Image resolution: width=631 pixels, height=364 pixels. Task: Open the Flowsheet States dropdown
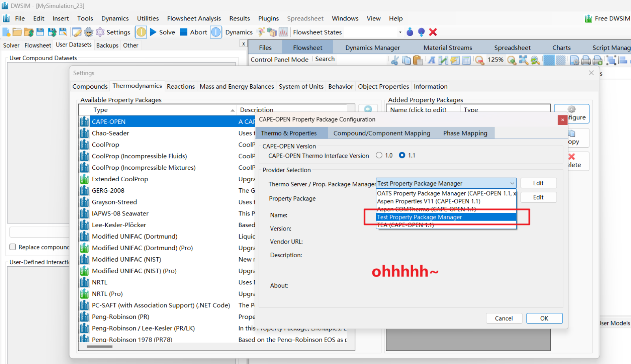pyautogui.click(x=400, y=32)
